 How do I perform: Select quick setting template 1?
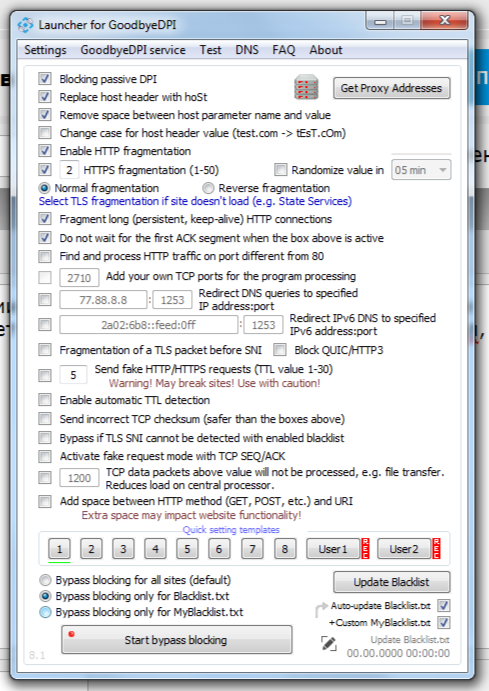click(59, 549)
